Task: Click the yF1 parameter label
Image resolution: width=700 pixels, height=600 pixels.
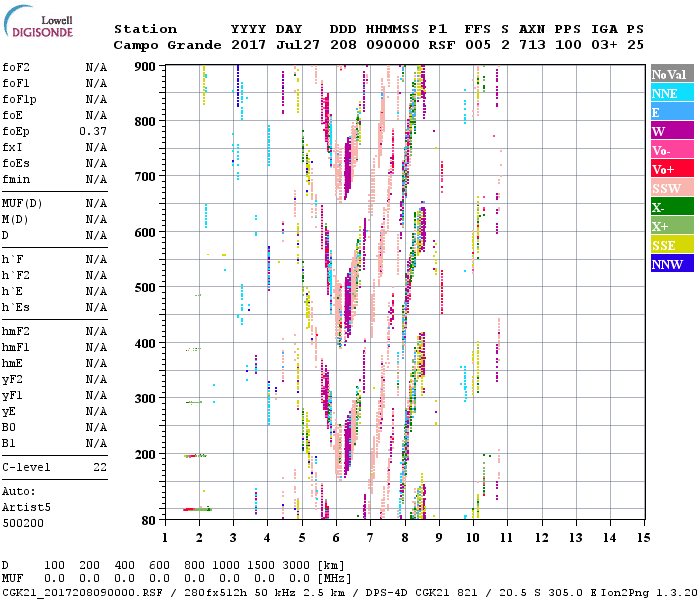Action: (x=12, y=396)
